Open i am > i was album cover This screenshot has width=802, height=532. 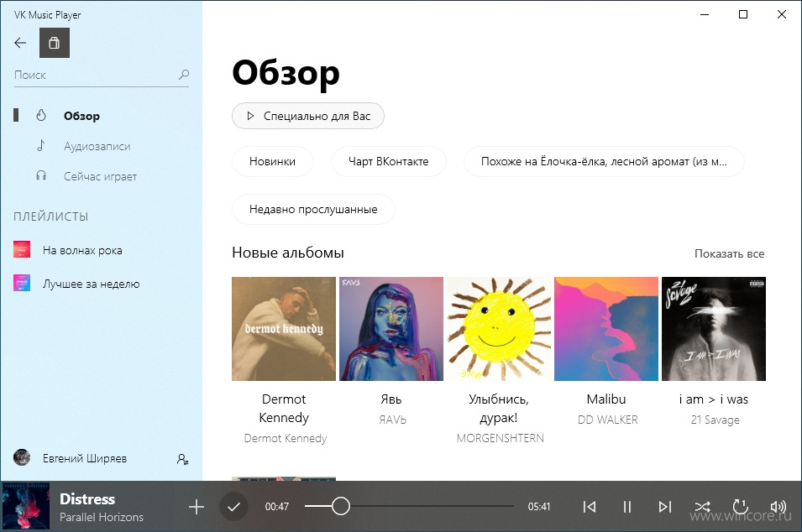click(x=714, y=329)
